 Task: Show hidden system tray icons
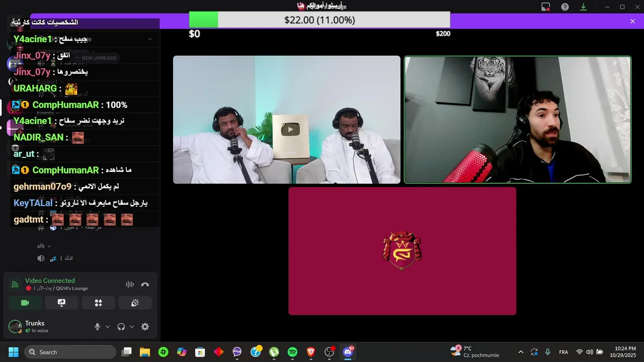click(x=521, y=352)
